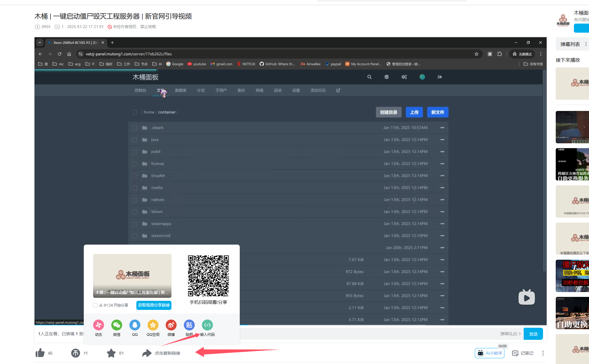The width and height of the screenshot is (589, 364).
Task: Click the like thumbs-up icon
Action: click(x=40, y=353)
